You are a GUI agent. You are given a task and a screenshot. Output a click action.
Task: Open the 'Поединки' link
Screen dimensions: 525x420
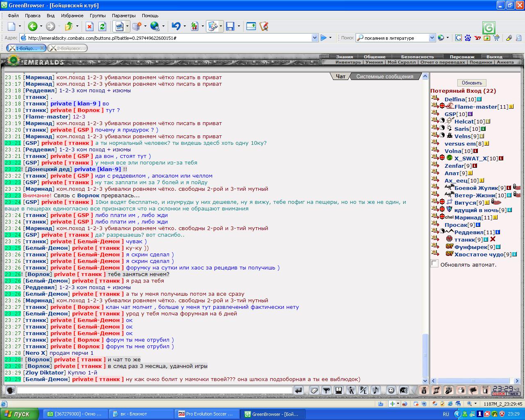(481, 62)
